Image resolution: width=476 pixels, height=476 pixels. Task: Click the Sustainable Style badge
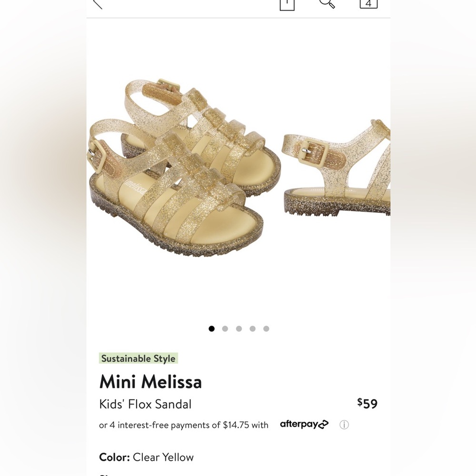(139, 358)
